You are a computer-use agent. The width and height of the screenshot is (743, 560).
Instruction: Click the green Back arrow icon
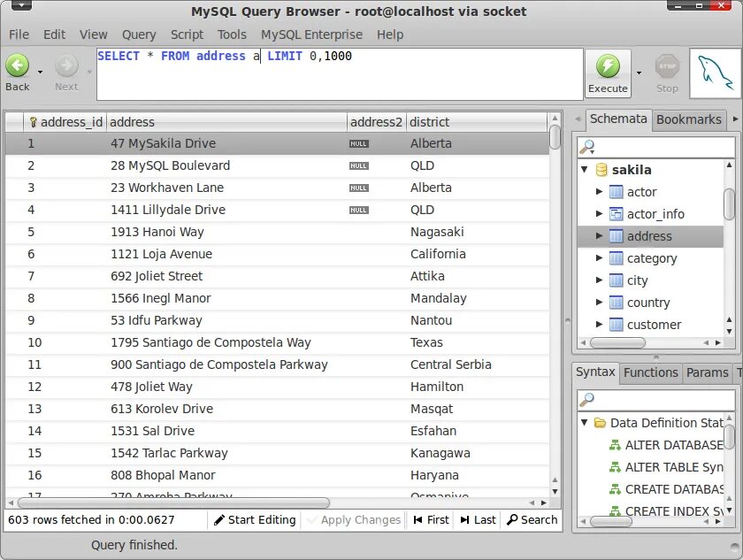(18, 65)
